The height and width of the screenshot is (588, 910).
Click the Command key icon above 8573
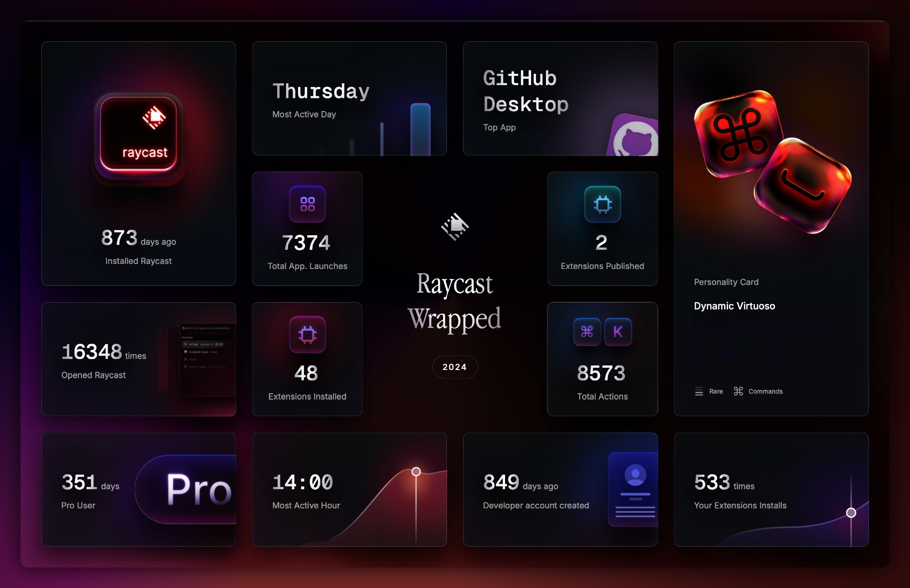click(x=587, y=332)
